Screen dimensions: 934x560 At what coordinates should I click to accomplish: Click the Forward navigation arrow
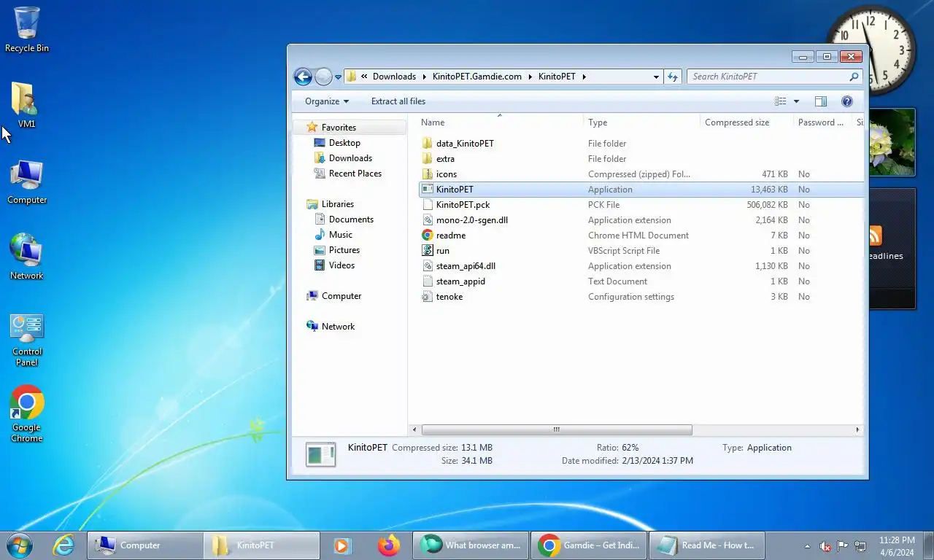click(x=323, y=77)
